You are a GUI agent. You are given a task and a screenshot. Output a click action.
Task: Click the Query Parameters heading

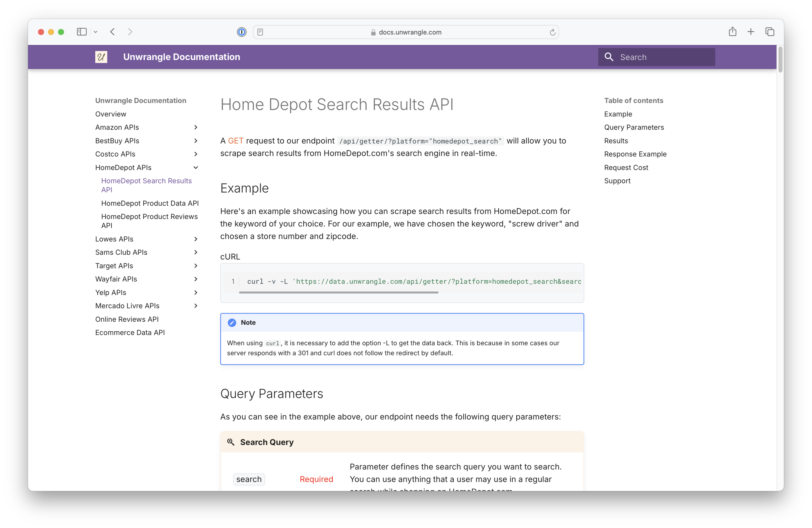tap(271, 393)
